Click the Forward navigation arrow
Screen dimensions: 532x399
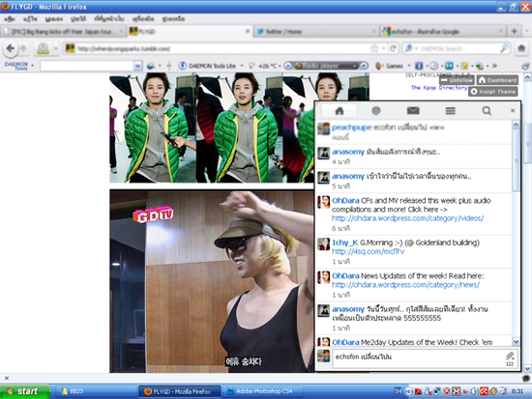pyautogui.click(x=23, y=49)
